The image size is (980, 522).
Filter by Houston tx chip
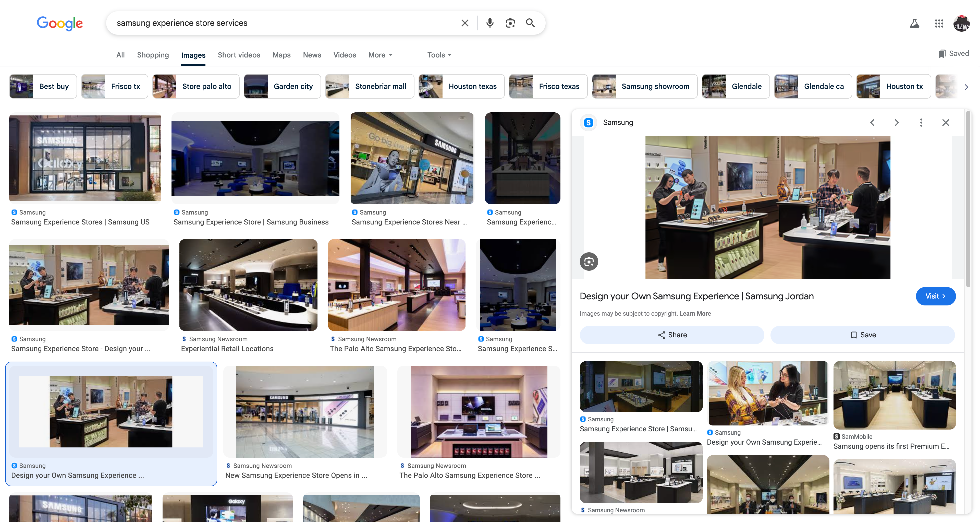click(894, 86)
